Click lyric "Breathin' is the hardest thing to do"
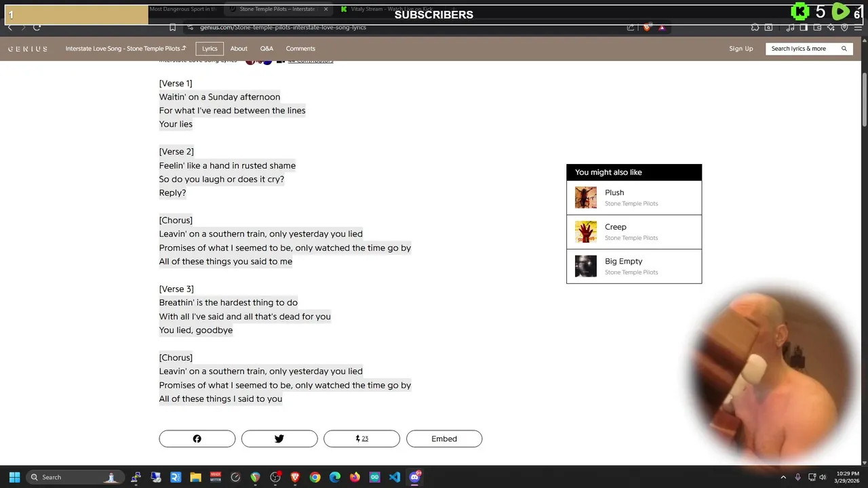 point(229,303)
